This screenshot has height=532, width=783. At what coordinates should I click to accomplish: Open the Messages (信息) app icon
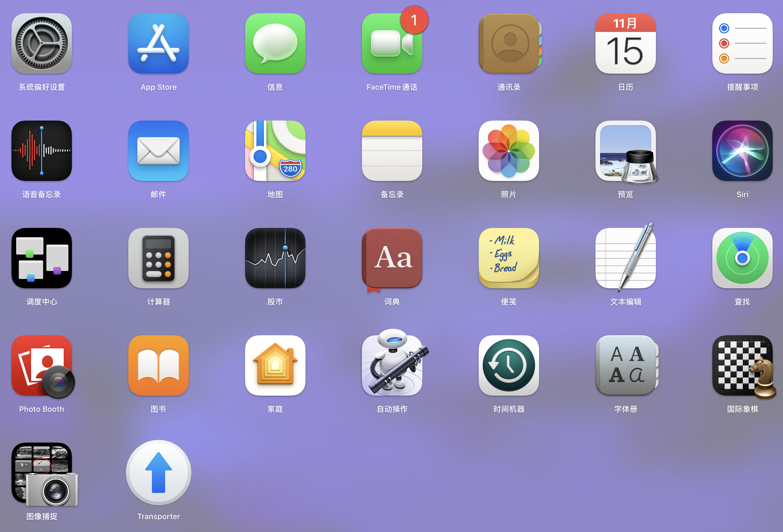click(275, 43)
